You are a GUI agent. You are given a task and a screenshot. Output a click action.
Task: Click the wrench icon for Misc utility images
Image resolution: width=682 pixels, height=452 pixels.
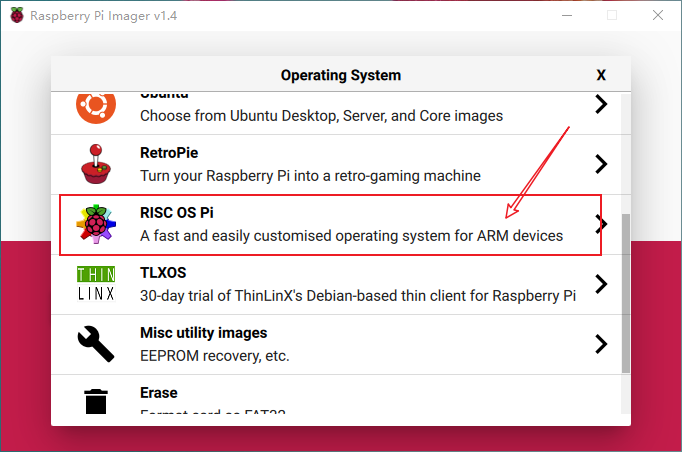(x=96, y=344)
